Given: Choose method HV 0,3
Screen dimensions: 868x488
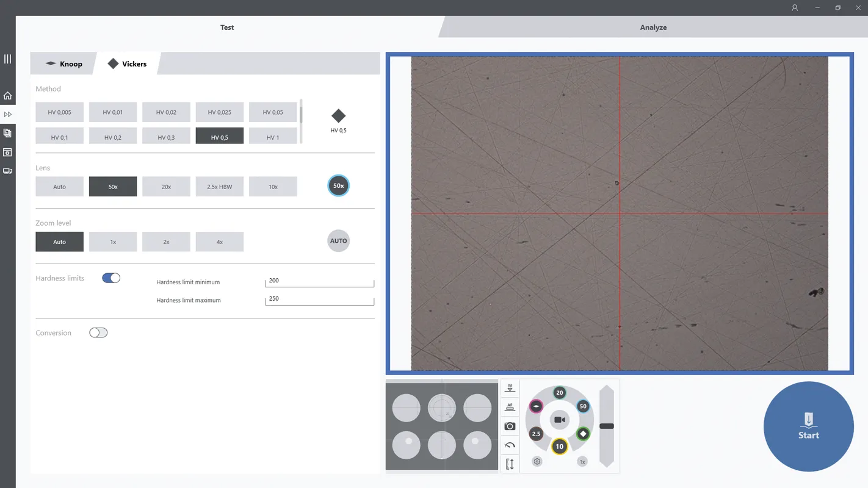Looking at the screenshot, I should 166,135.
